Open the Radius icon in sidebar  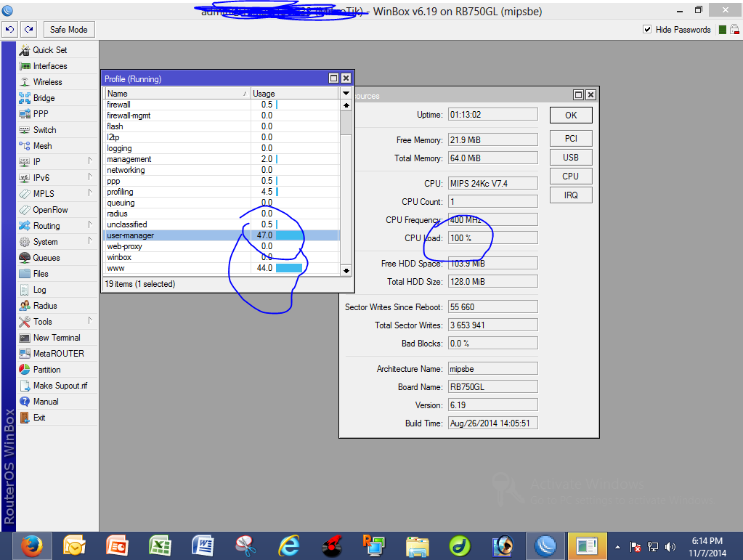pos(25,306)
